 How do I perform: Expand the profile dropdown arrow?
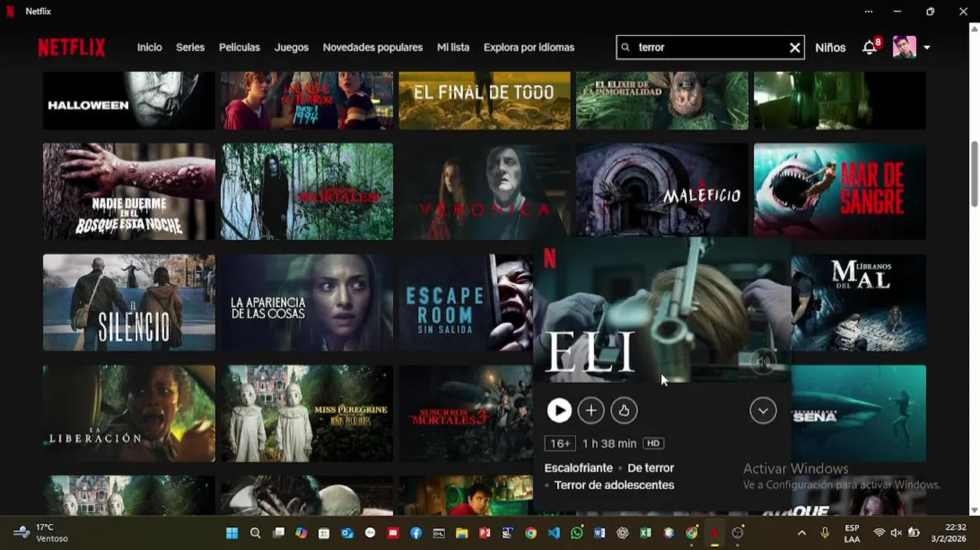click(x=927, y=47)
